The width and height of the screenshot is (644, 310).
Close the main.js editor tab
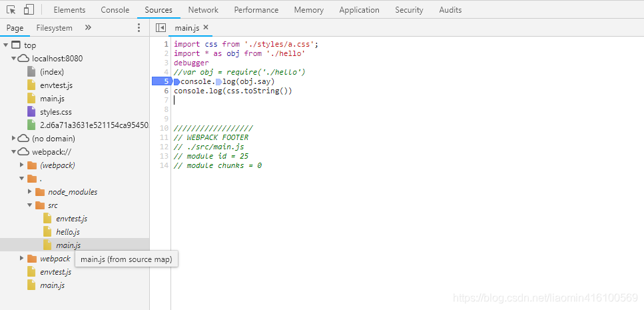(206, 27)
